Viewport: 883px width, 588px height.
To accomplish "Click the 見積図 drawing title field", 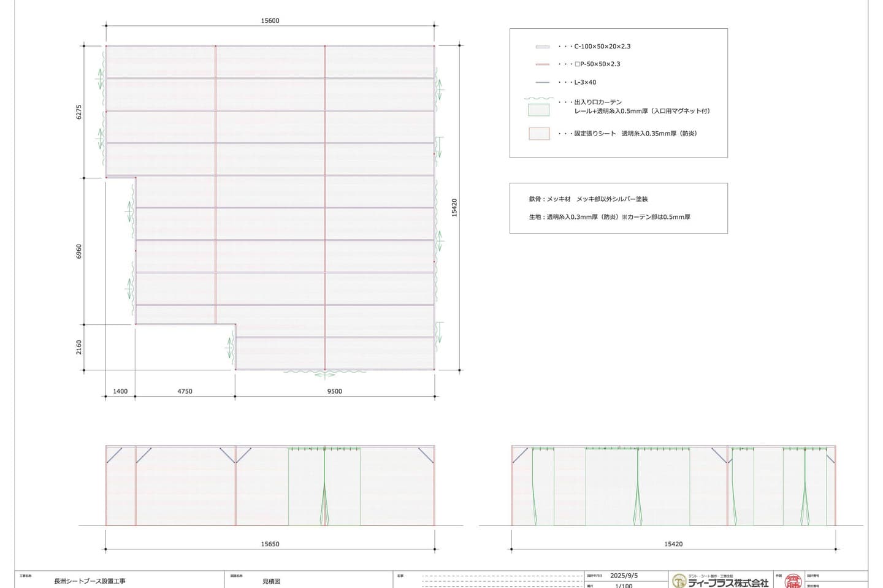I will [271, 581].
